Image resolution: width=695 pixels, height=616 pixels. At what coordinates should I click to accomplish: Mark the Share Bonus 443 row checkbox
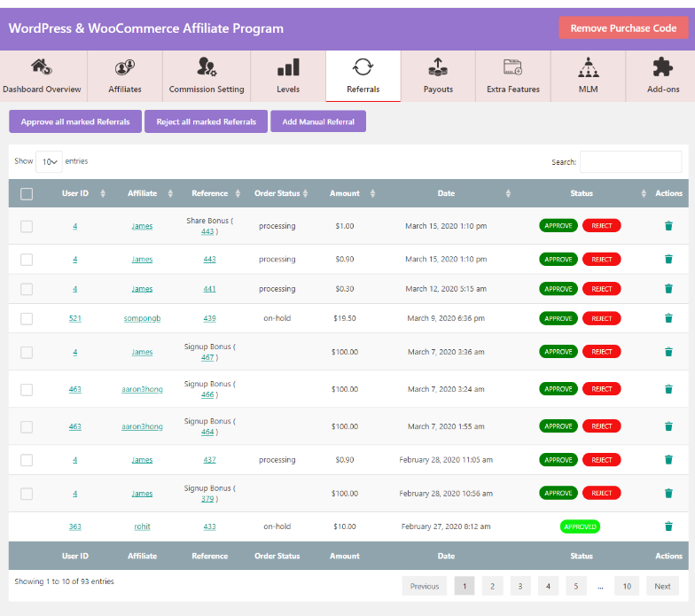click(x=27, y=227)
